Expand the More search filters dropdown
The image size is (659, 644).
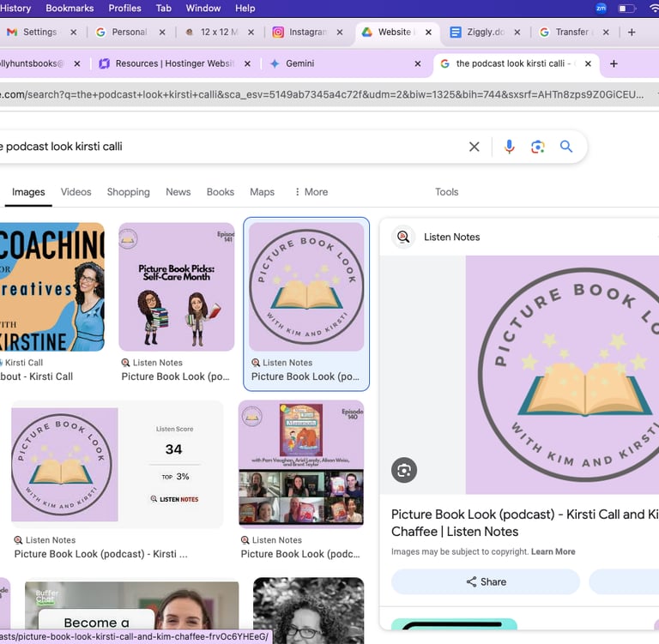point(311,192)
